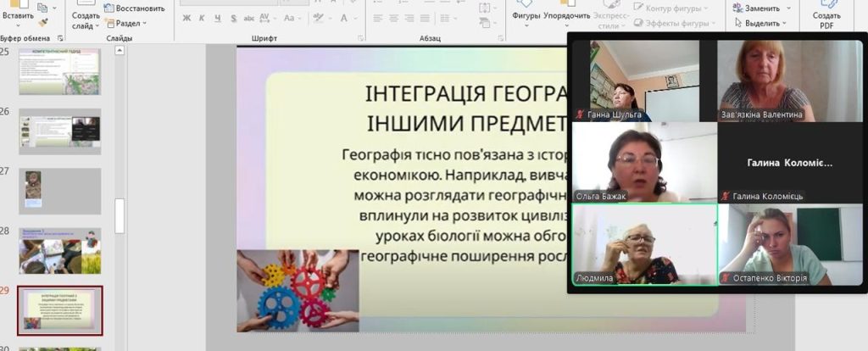Open the Абзац dialog launcher

[500, 38]
